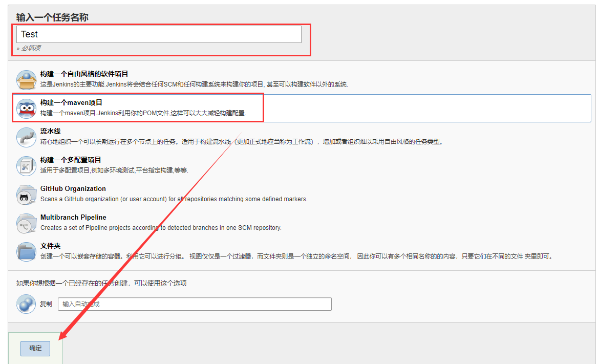Choose the GitHub Organization title
The width and height of the screenshot is (599, 364).
click(x=73, y=189)
